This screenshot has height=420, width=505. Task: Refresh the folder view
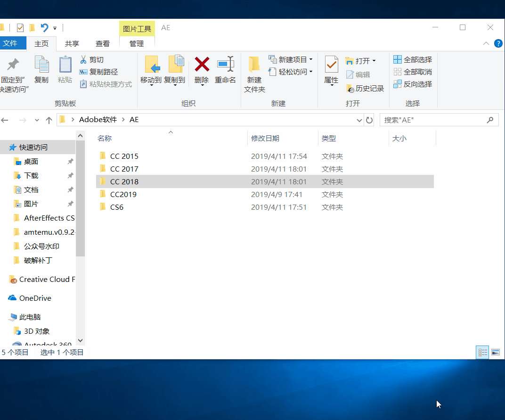[369, 120]
